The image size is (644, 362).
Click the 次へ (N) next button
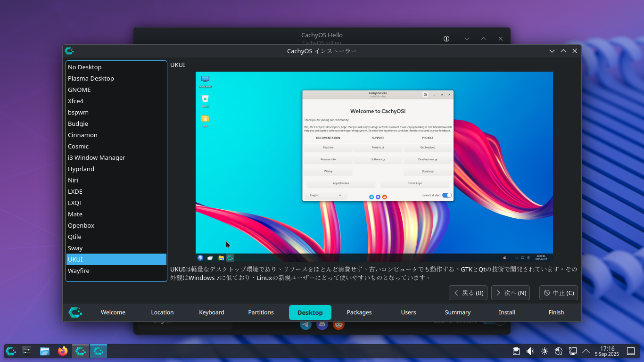pos(510,293)
